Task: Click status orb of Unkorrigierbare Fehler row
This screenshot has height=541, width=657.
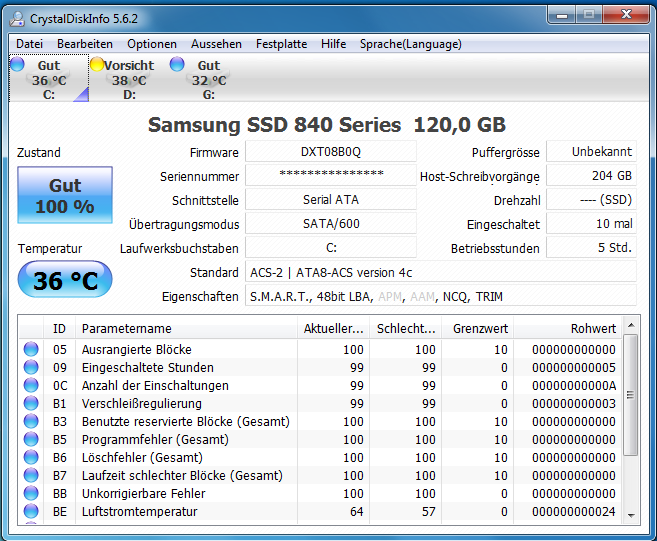Action: (x=31, y=493)
